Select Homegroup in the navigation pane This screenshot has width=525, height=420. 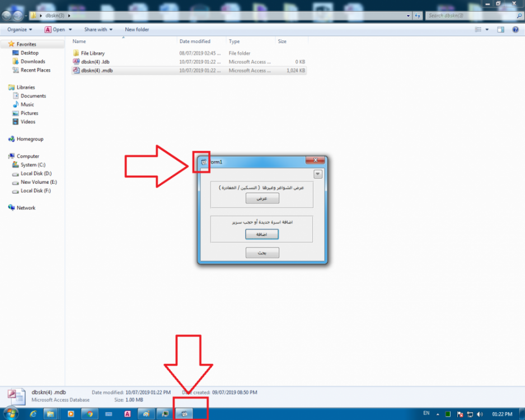click(30, 139)
